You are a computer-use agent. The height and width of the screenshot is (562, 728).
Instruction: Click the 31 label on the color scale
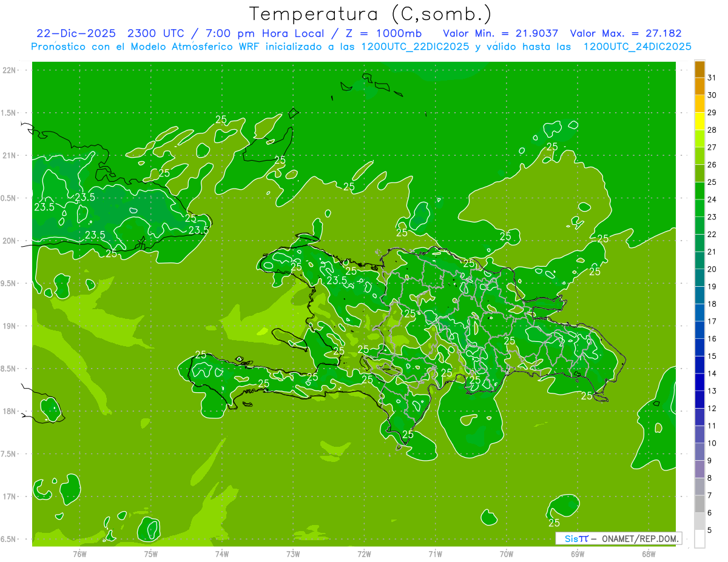[712, 78]
